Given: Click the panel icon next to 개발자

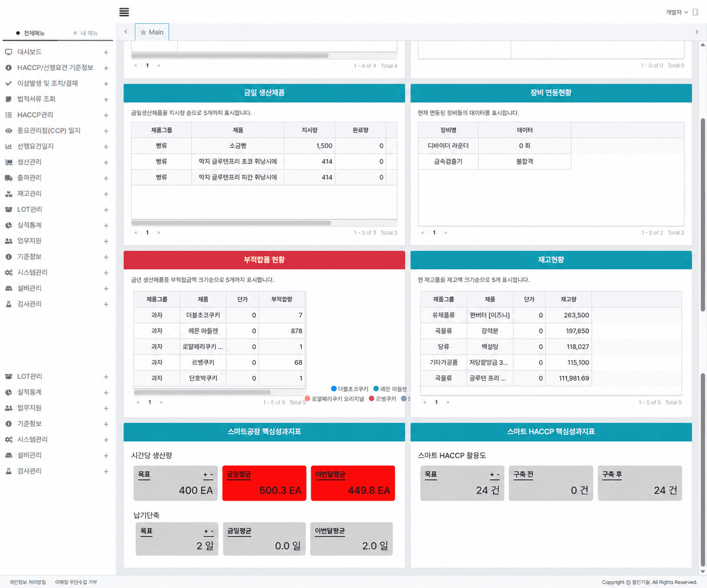Looking at the screenshot, I should tap(695, 12).
